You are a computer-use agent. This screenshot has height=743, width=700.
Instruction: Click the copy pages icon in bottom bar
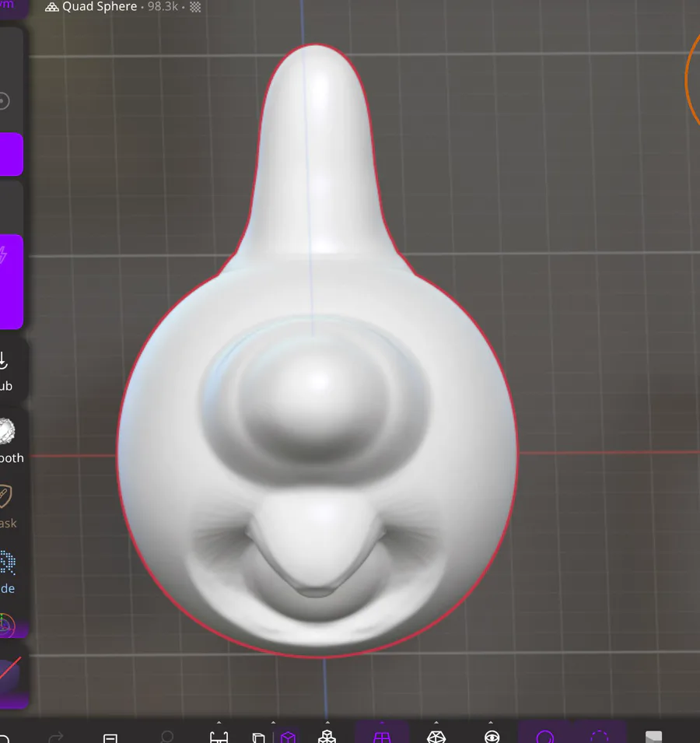tap(258, 738)
